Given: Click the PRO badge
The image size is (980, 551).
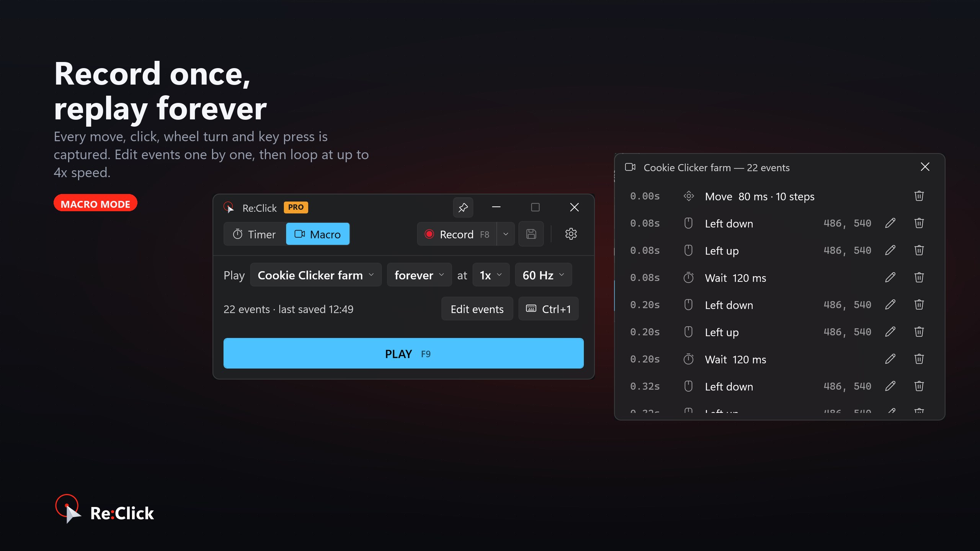Looking at the screenshot, I should [296, 207].
